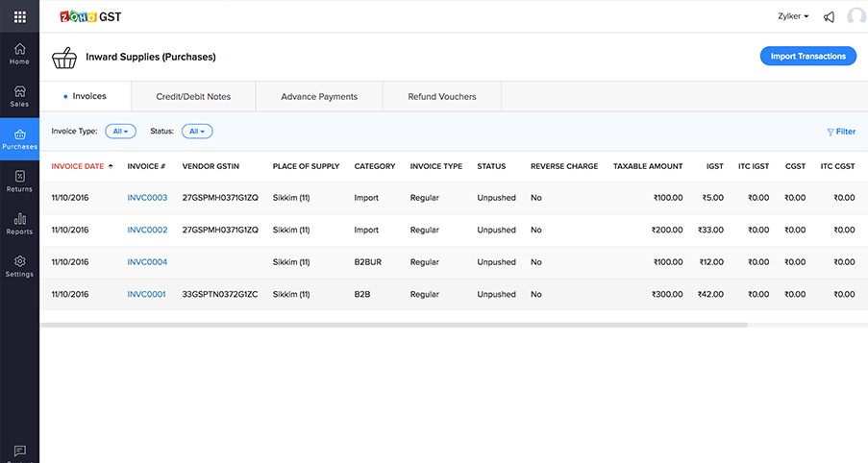Select the Purchases sidebar icon
This screenshot has width=868, height=463.
[19, 139]
